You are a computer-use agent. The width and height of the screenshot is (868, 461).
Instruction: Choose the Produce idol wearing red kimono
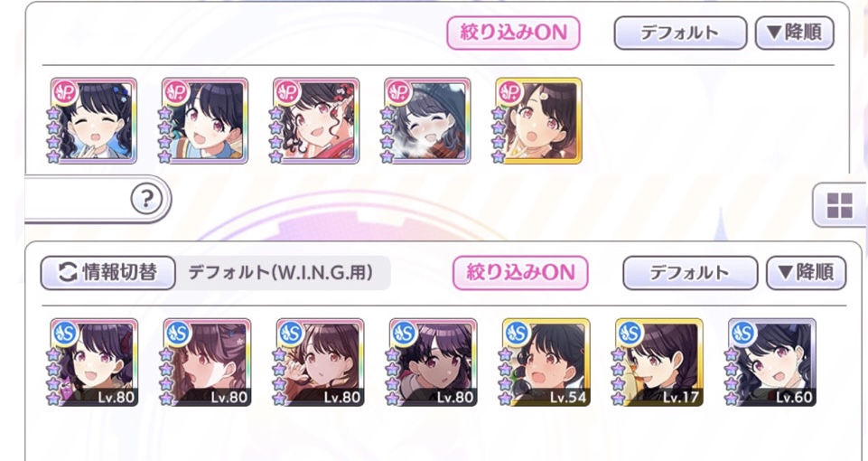[x=315, y=121]
